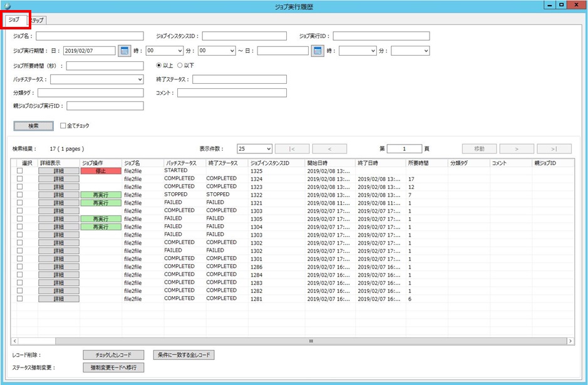588x385 pixels.
Task: Click the ジョブ名 input field
Action: (x=90, y=36)
